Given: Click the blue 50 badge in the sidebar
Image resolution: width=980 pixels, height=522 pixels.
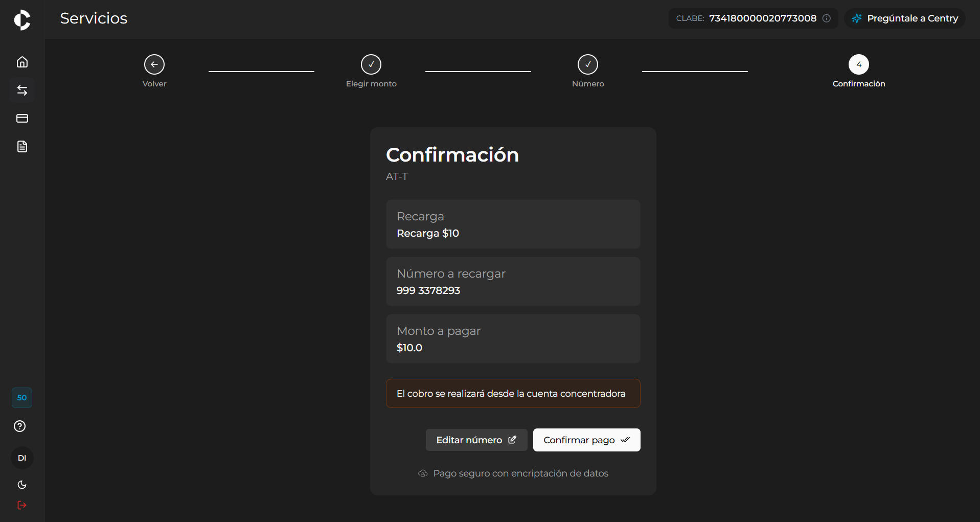Looking at the screenshot, I should tap(22, 398).
